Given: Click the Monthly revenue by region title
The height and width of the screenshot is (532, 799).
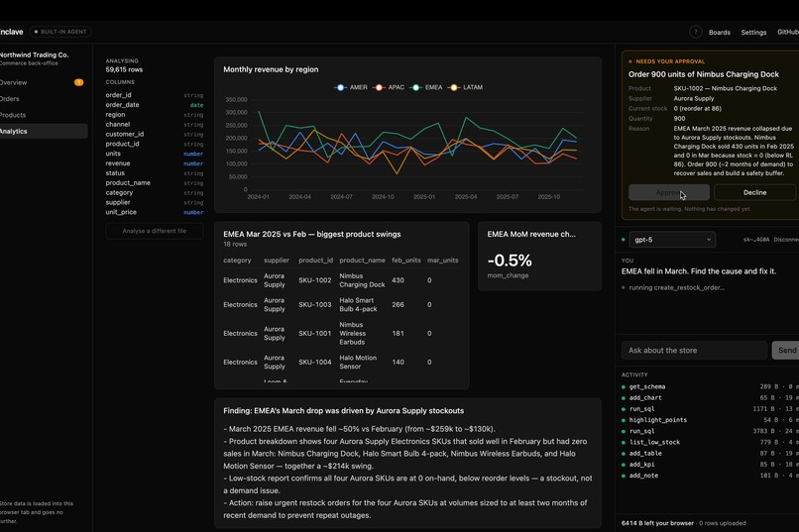Looking at the screenshot, I should click(271, 69).
